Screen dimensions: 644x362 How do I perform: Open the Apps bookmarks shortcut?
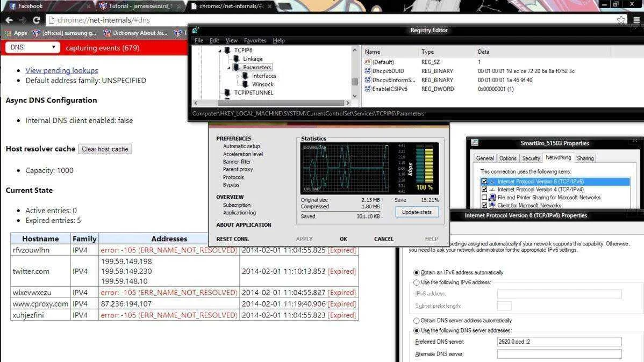tap(16, 33)
